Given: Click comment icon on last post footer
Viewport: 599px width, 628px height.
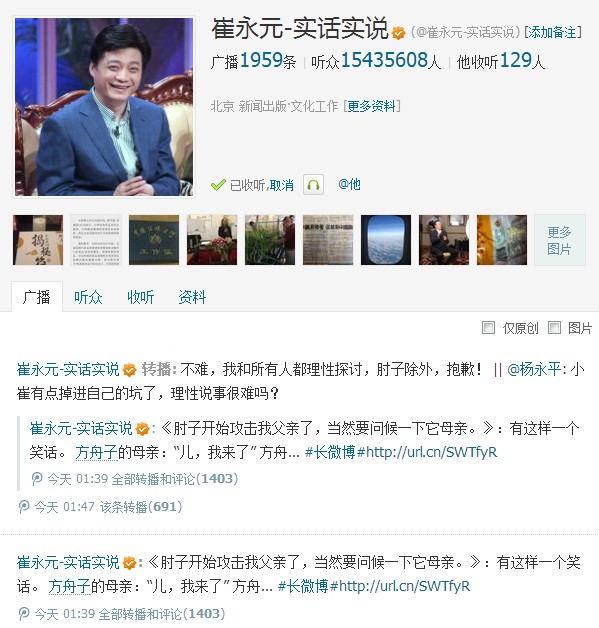Looking at the screenshot, I should [24, 614].
